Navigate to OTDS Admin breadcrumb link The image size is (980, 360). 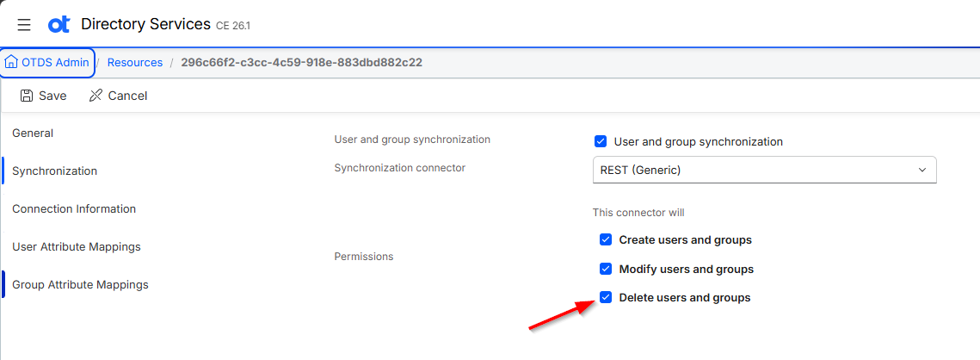(55, 63)
